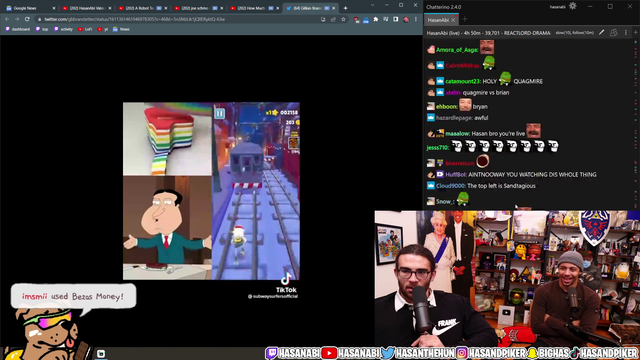The image size is (640, 360).
Task: Click the blue extension icon in toolbar
Action: coord(366,20)
